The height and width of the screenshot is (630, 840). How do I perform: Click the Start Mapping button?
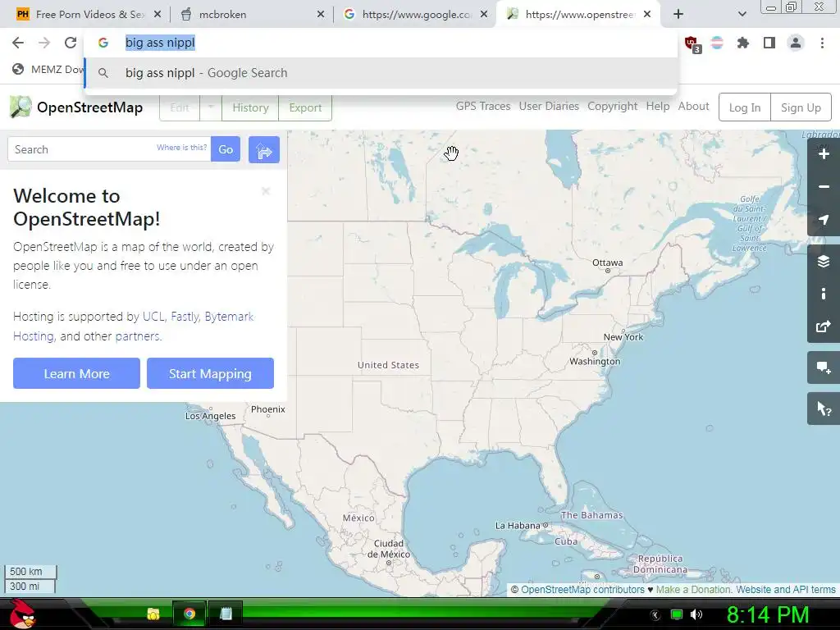pyautogui.click(x=210, y=373)
